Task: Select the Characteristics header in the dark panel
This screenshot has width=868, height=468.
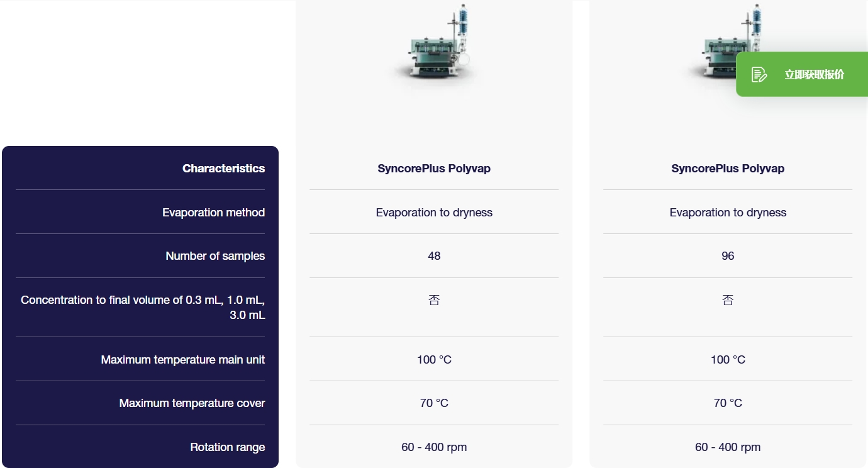Action: (x=223, y=169)
